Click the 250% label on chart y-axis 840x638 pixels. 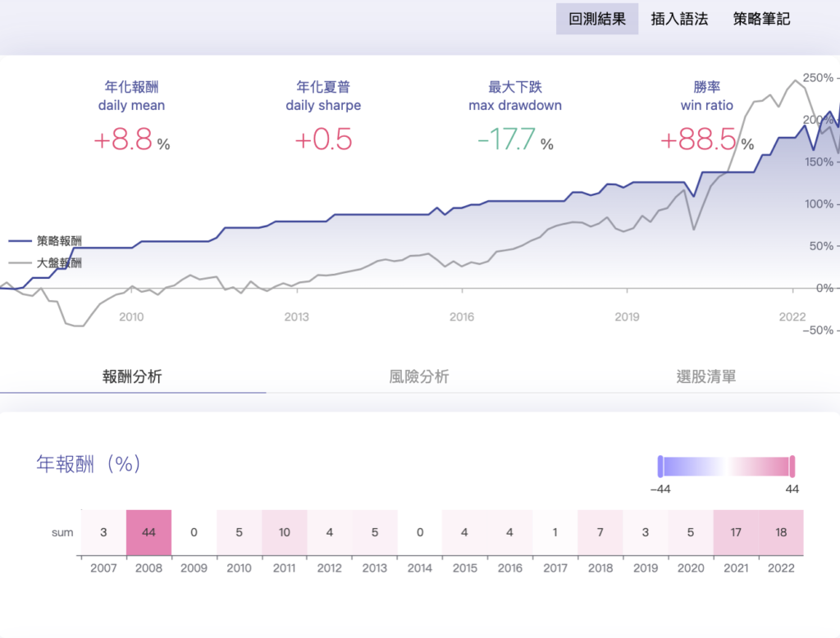[x=818, y=78]
